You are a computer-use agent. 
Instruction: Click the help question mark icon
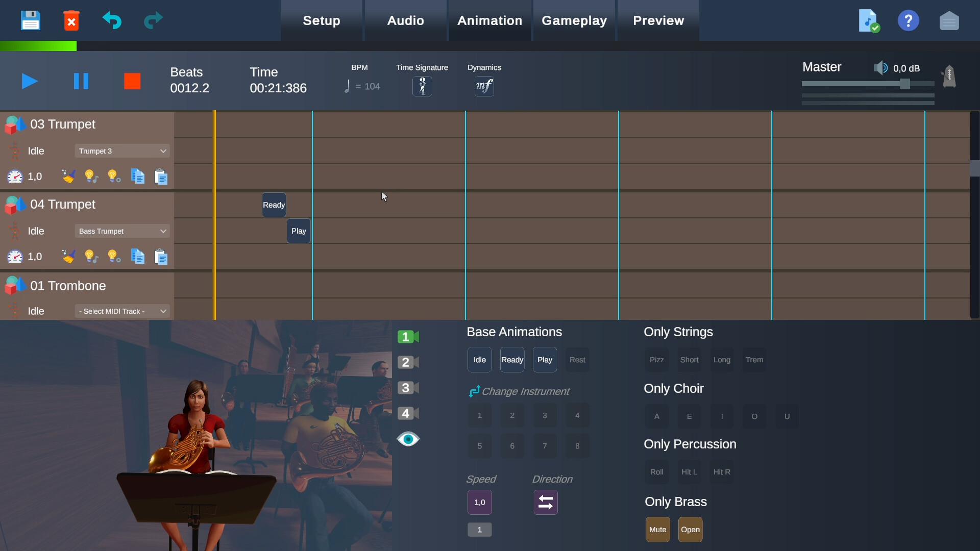click(x=909, y=20)
